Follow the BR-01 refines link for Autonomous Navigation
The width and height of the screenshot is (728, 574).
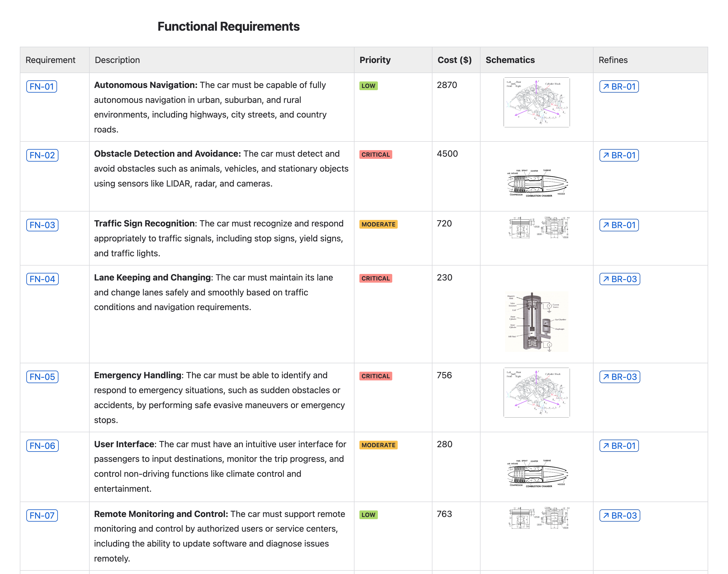619,86
